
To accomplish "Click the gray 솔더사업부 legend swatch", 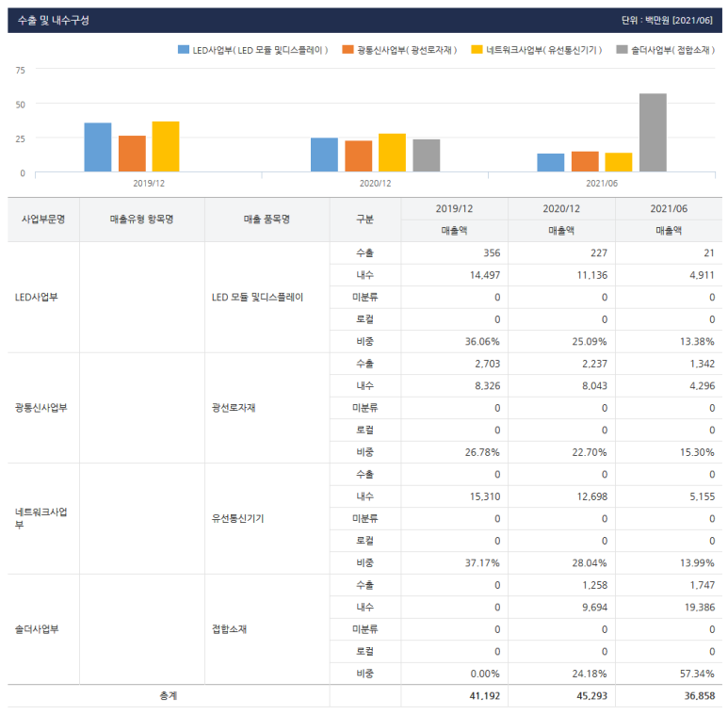I will click(x=622, y=49).
